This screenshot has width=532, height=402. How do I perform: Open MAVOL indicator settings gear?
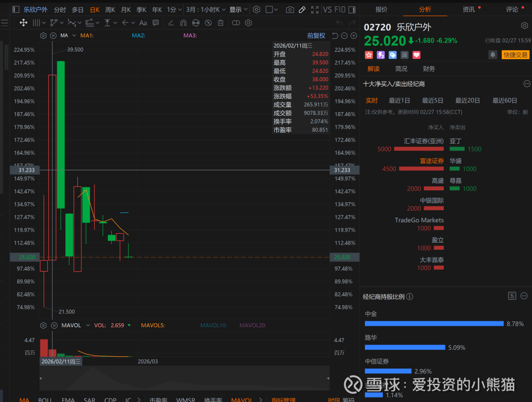(43, 325)
